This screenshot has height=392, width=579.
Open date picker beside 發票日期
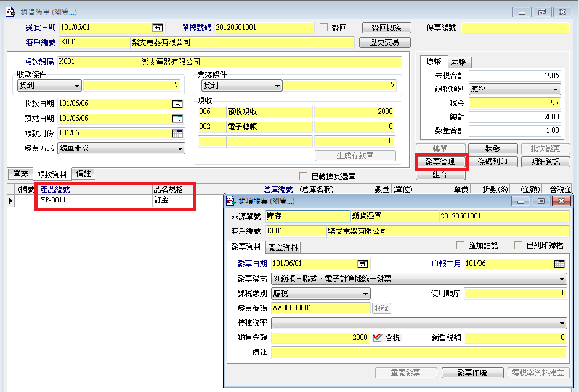363,264
